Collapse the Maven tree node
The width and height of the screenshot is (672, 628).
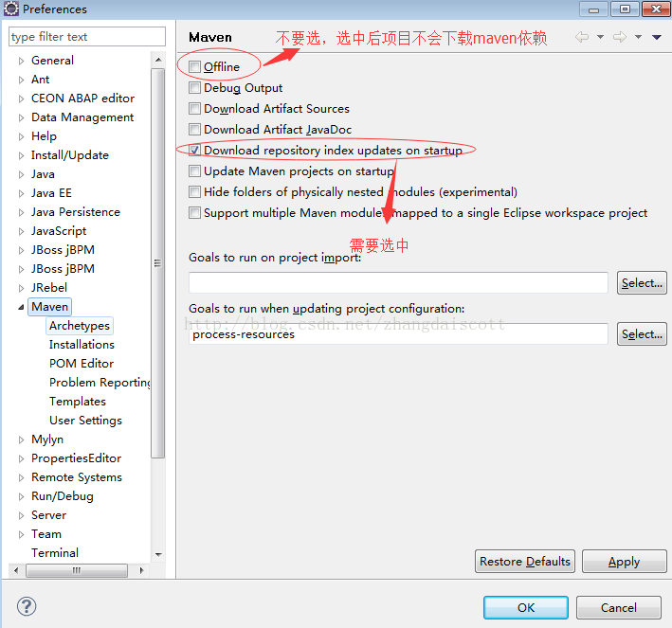tap(21, 307)
